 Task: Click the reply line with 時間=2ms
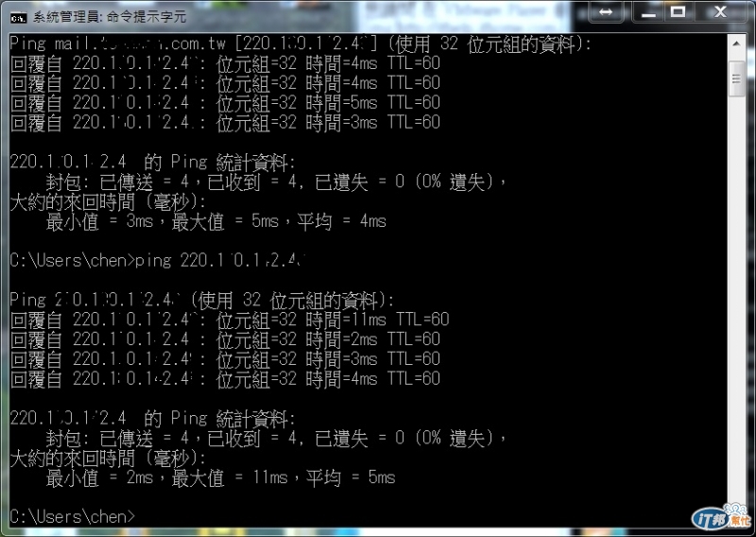click(x=225, y=339)
